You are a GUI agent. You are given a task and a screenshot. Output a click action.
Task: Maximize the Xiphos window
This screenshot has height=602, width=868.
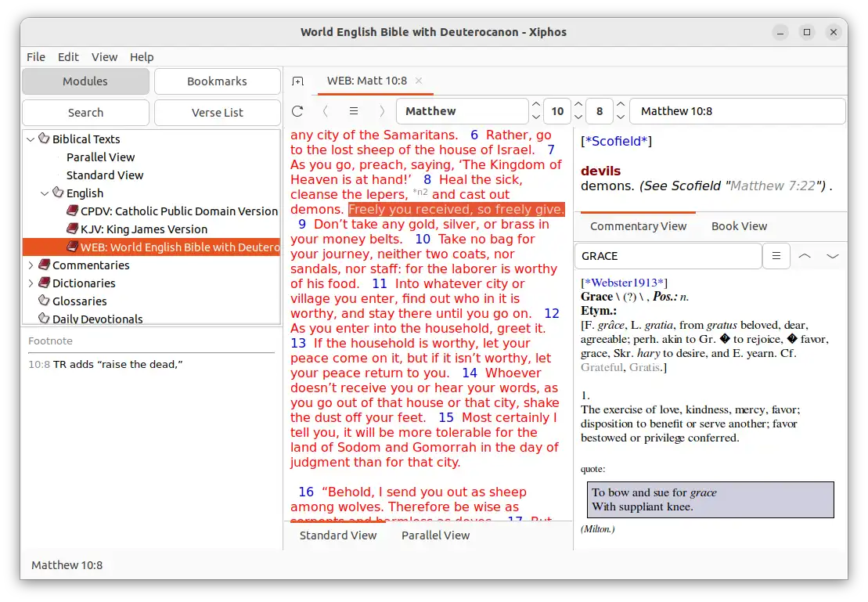point(806,32)
